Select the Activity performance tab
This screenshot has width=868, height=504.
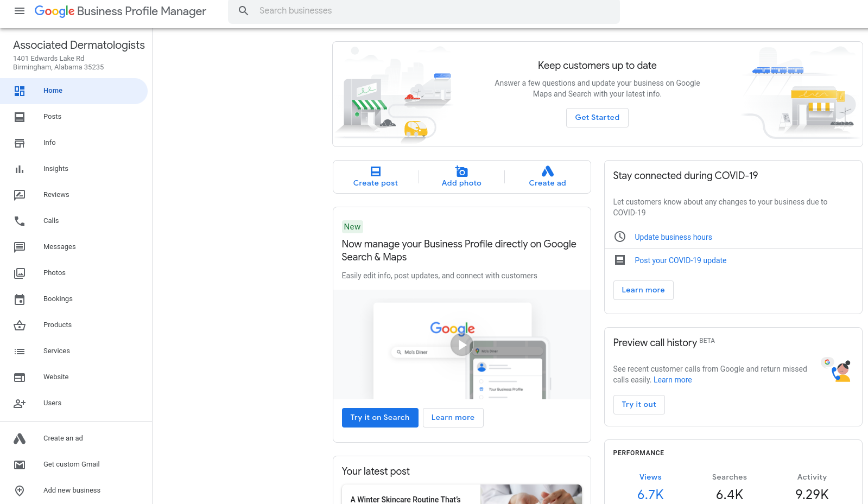point(812,487)
